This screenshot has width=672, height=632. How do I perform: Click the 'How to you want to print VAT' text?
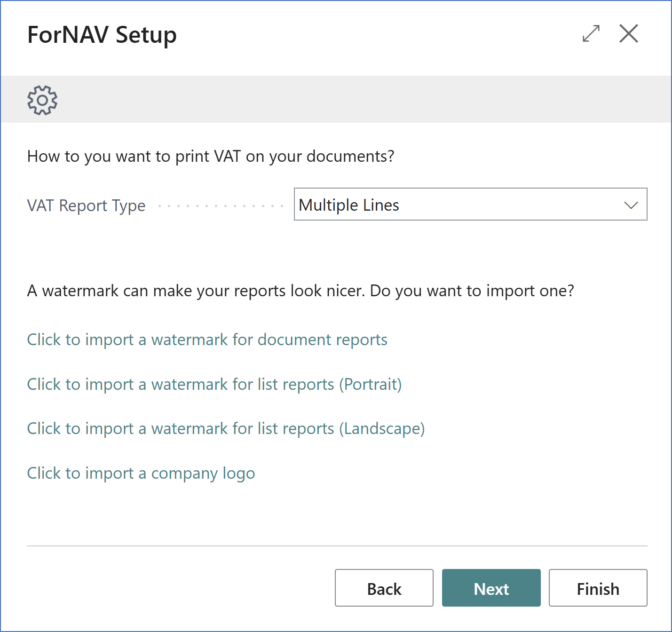(x=211, y=156)
